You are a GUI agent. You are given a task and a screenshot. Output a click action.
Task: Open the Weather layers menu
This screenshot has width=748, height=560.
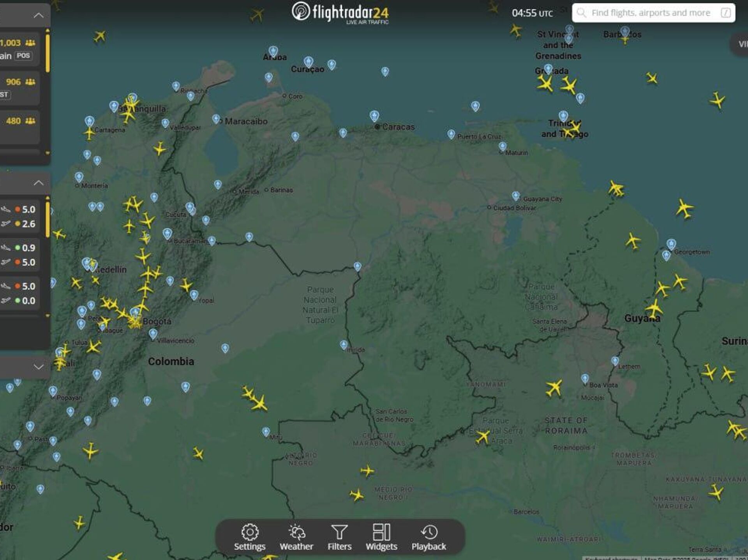coord(296,537)
